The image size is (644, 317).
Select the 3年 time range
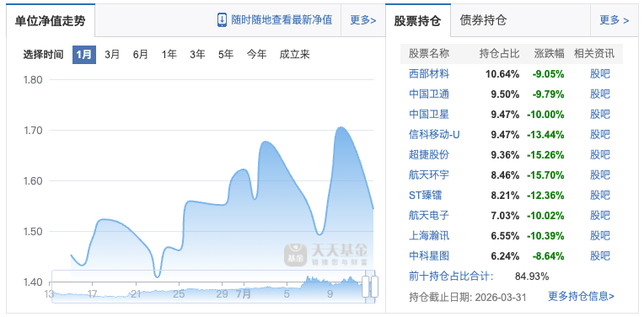tap(197, 55)
